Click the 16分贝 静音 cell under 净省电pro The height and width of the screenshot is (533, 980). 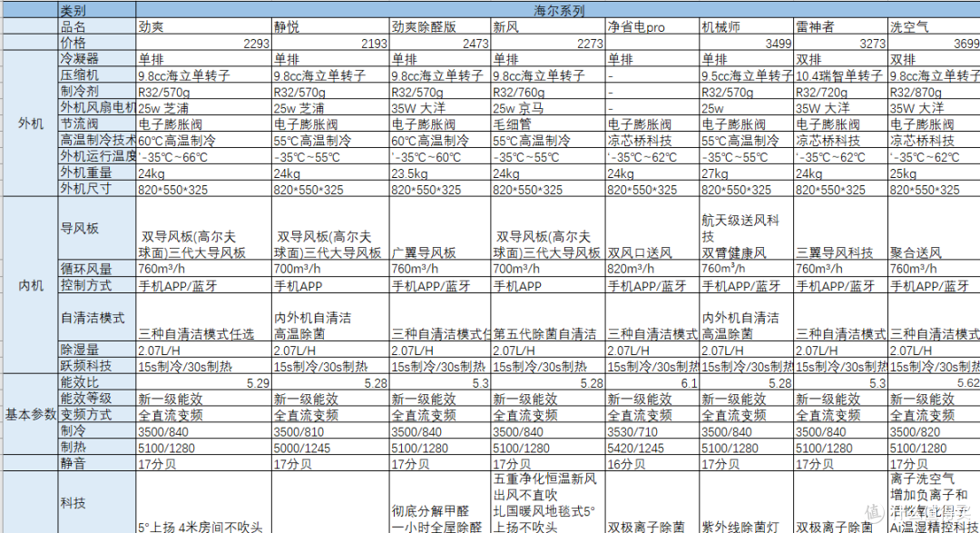coord(626,463)
